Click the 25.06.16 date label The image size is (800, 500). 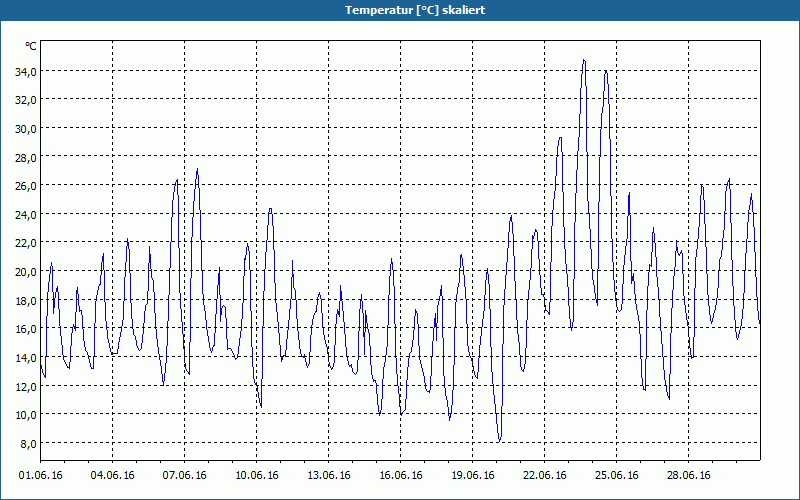click(616, 476)
